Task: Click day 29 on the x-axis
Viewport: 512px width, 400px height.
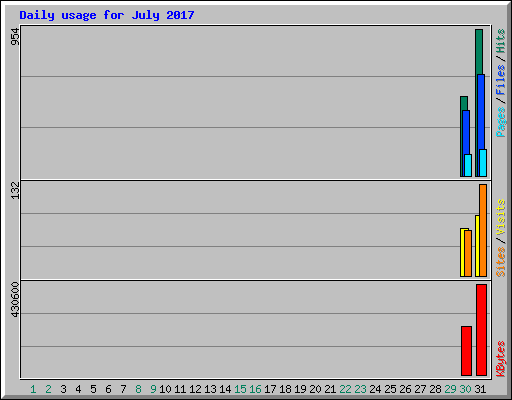Action: pyautogui.click(x=450, y=389)
